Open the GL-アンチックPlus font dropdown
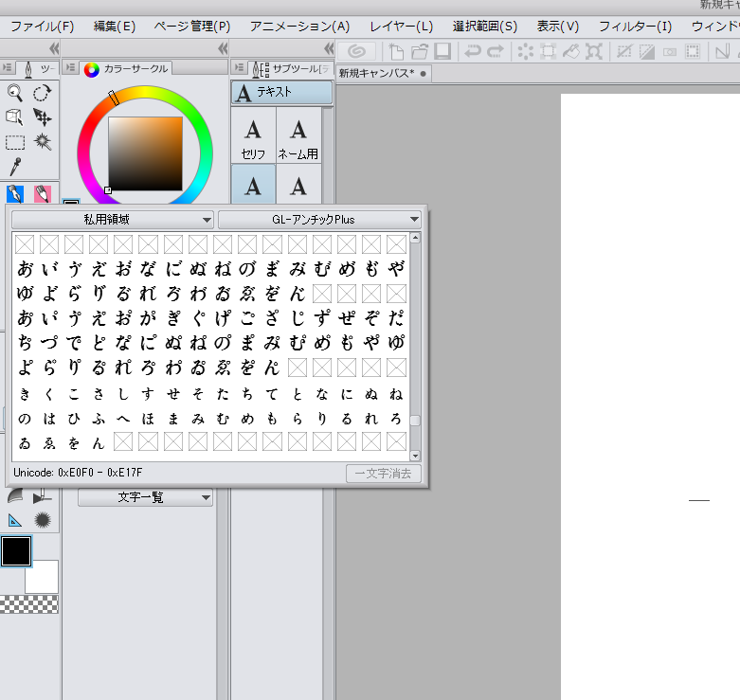This screenshot has height=700, width=740. click(319, 220)
